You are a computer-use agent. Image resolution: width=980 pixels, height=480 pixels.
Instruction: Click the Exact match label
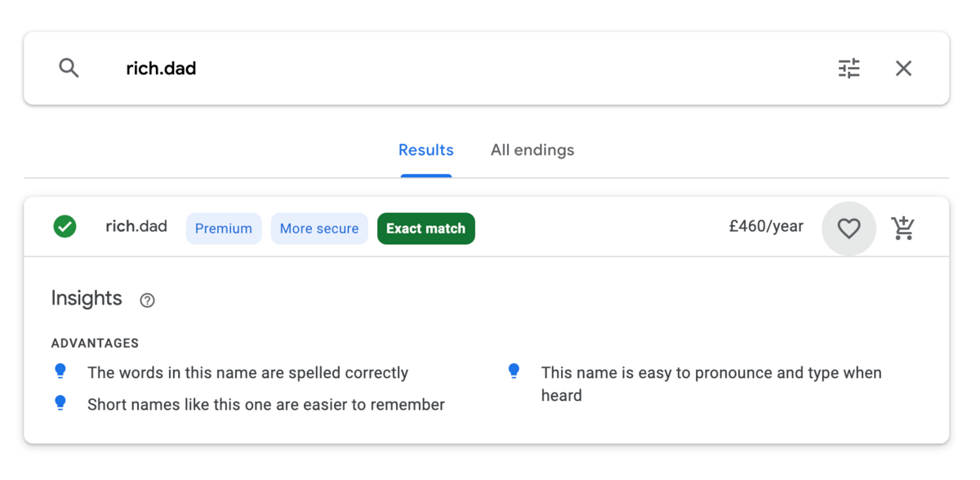click(x=425, y=229)
